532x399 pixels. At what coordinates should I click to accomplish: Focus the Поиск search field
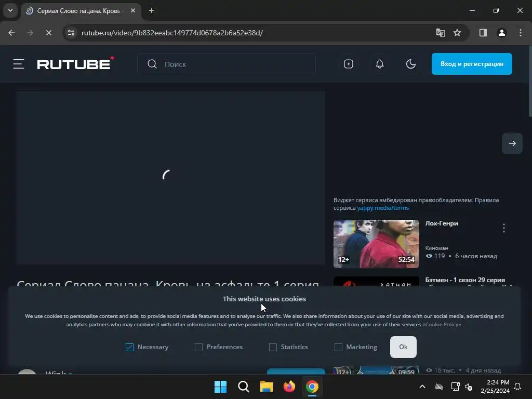click(x=227, y=64)
